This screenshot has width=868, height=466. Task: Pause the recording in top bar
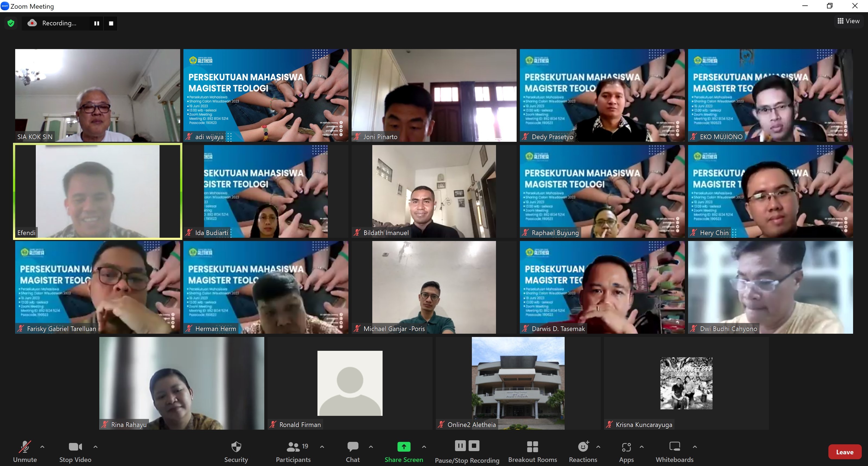tap(97, 23)
